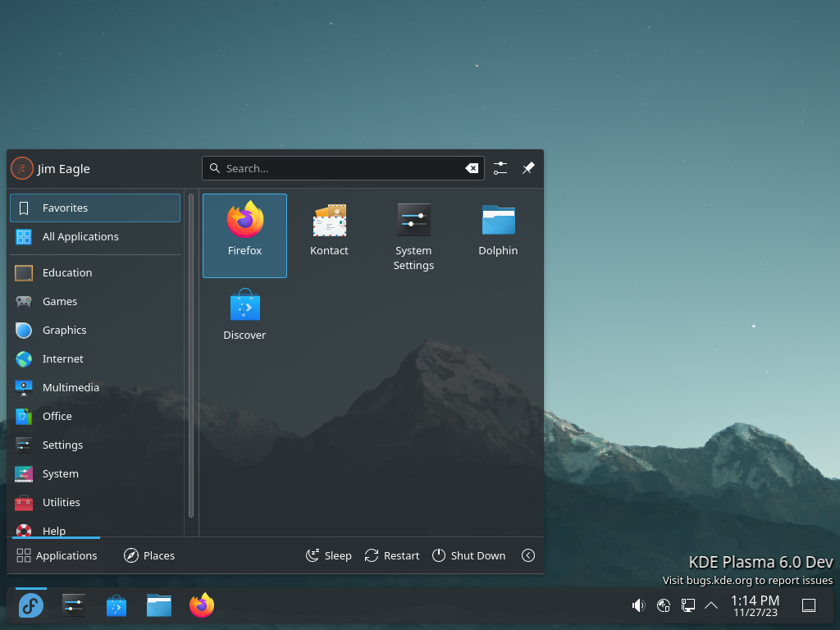Open System Settings from the taskbar
This screenshot has width=840, height=630.
(73, 606)
